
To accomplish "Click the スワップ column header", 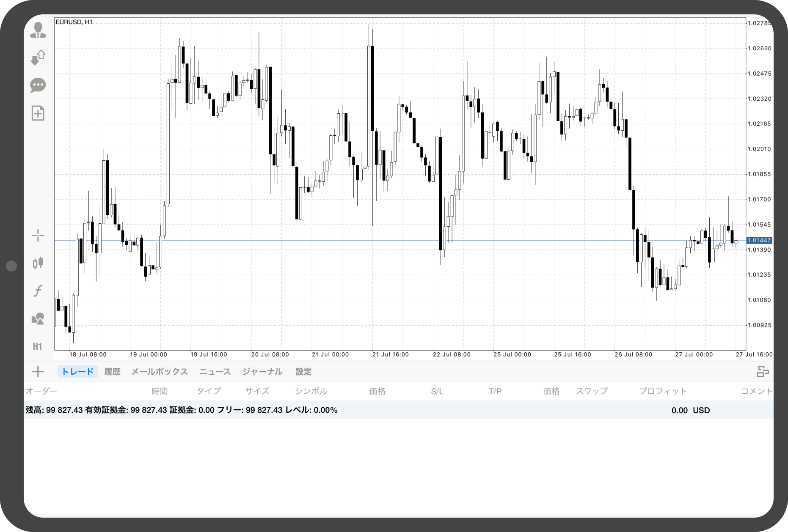I will click(x=592, y=391).
